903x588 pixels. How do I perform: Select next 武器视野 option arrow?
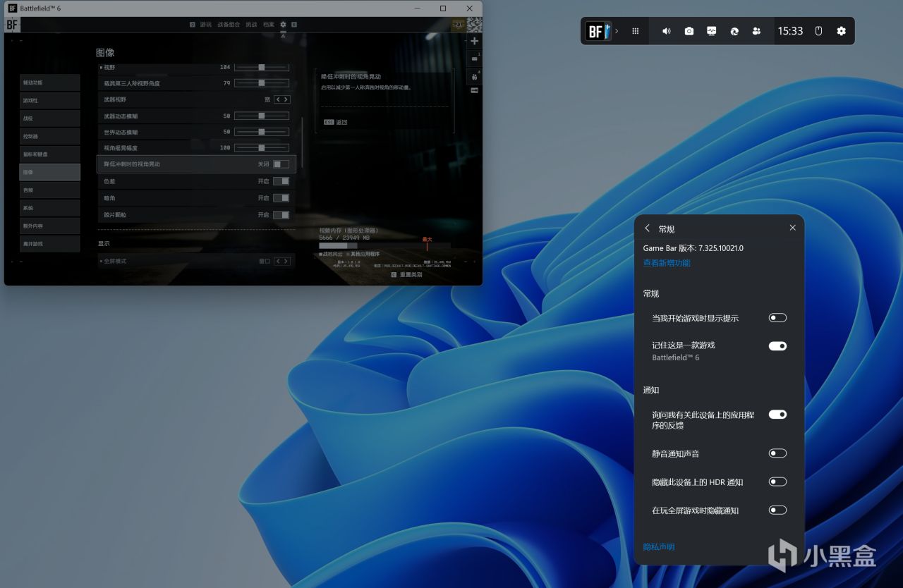(286, 99)
